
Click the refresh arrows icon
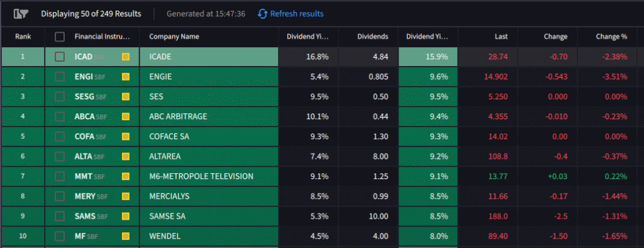[262, 14]
